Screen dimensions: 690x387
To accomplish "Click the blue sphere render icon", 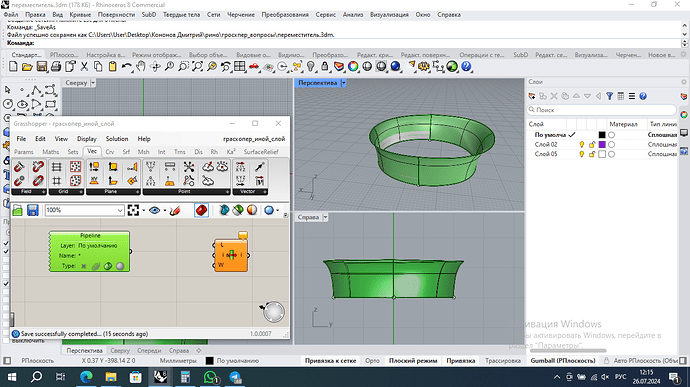I will (395, 66).
